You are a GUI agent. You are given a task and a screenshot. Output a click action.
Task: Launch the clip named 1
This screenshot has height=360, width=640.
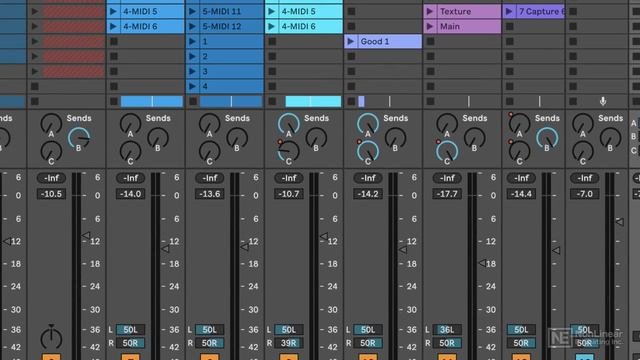pos(192,41)
